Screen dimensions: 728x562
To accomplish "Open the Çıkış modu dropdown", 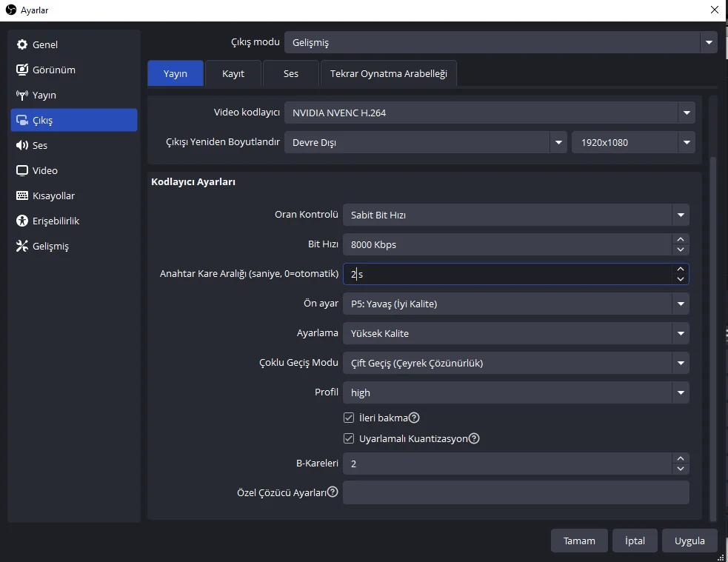I will [501, 42].
